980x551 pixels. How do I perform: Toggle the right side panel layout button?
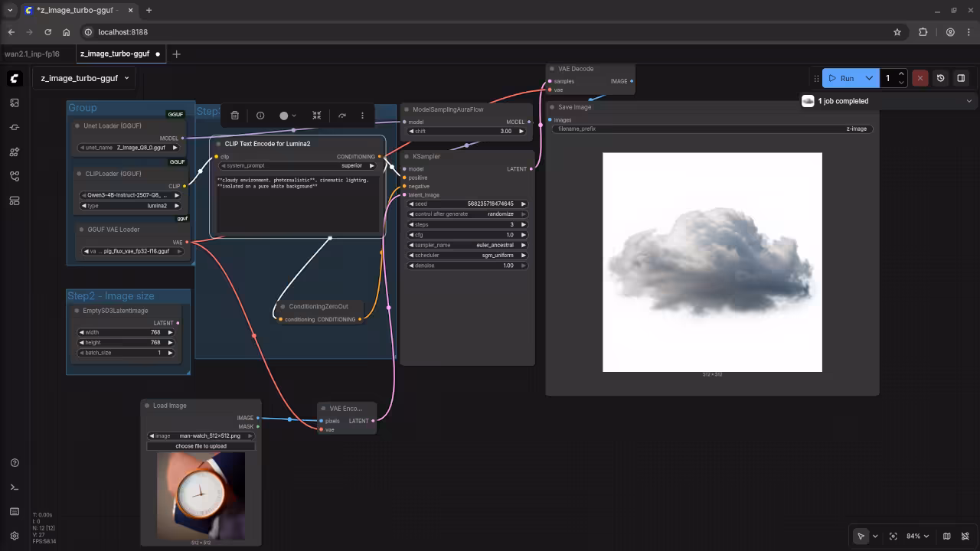tap(961, 78)
